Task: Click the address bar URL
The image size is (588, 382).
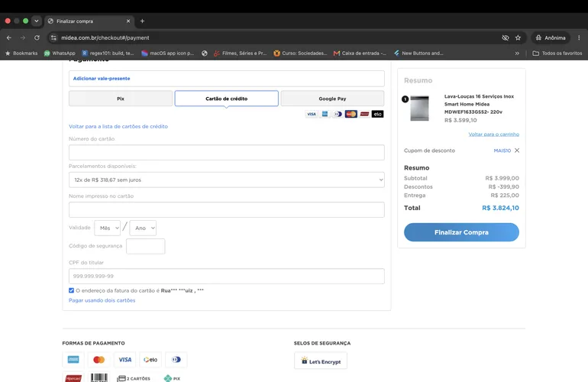Action: tap(105, 37)
